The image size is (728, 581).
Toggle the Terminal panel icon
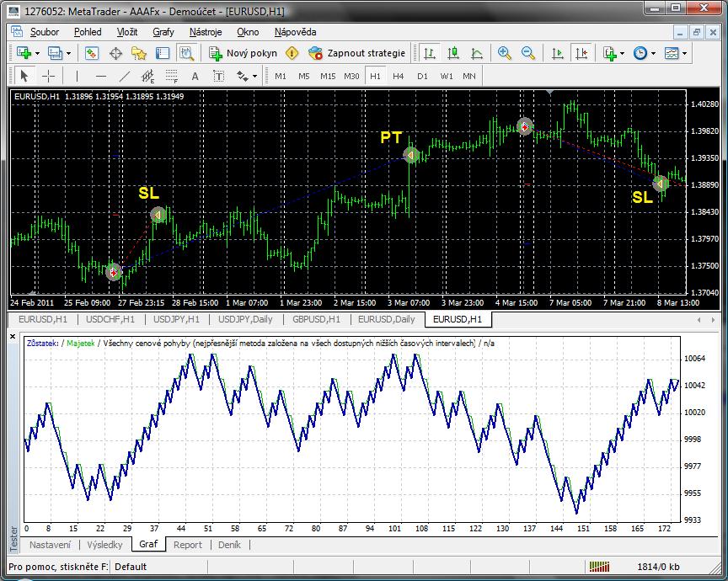[163, 53]
